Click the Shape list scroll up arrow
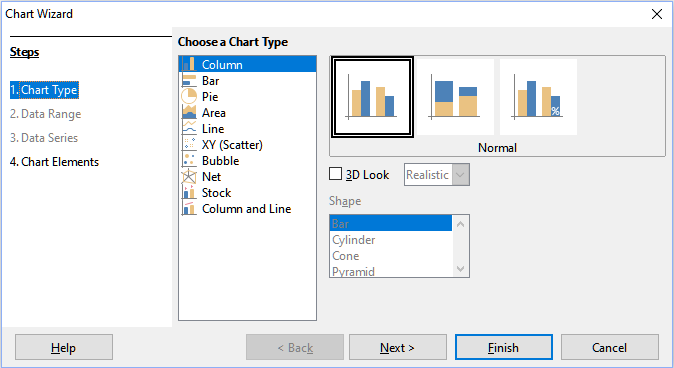 coord(460,224)
